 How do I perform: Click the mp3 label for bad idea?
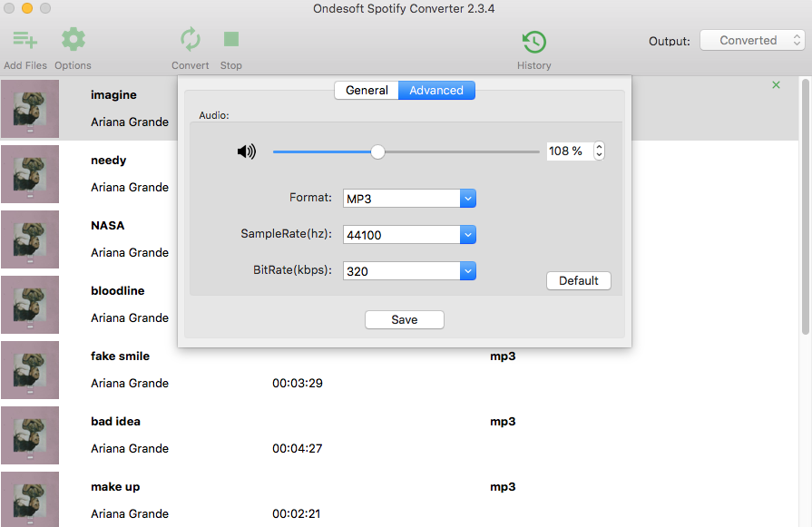(503, 422)
